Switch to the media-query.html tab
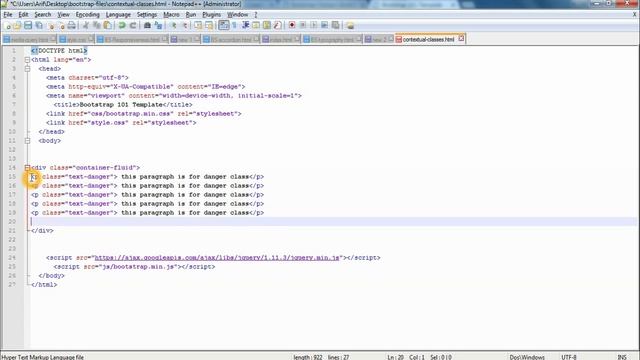Screen dimensions: 640x360 pyautogui.click(x=29, y=40)
